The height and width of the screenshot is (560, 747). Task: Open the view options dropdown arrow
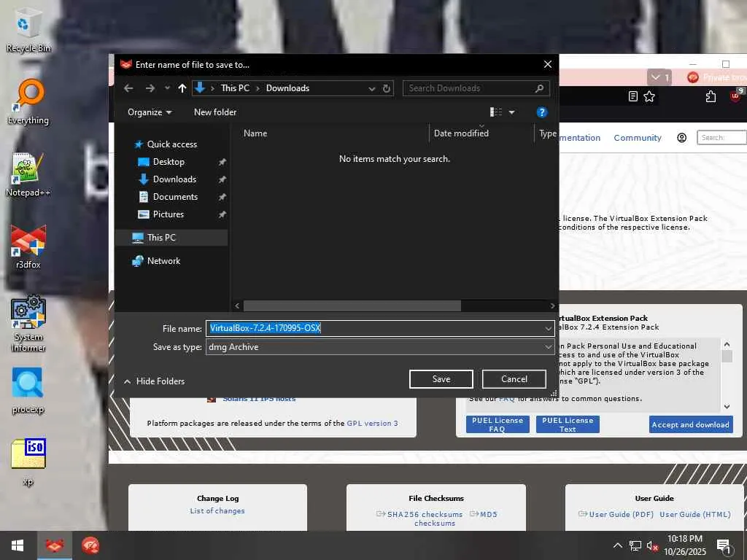coord(511,112)
